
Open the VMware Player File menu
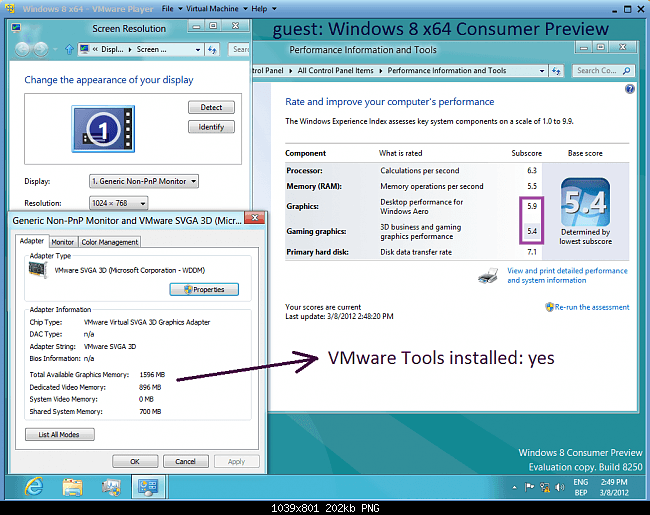167,9
